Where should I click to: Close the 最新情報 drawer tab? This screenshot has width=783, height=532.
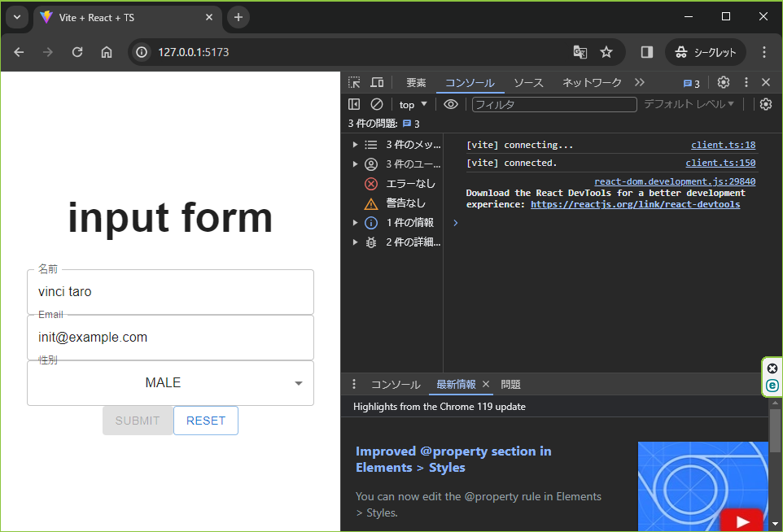pyautogui.click(x=486, y=384)
